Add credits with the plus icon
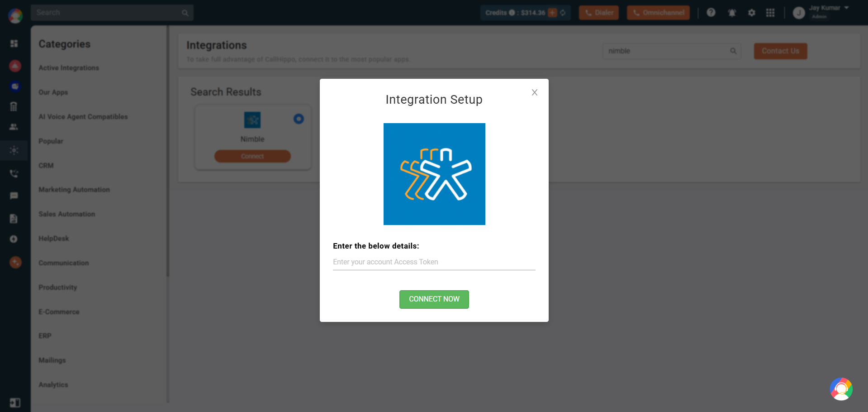This screenshot has width=868, height=412. point(552,13)
